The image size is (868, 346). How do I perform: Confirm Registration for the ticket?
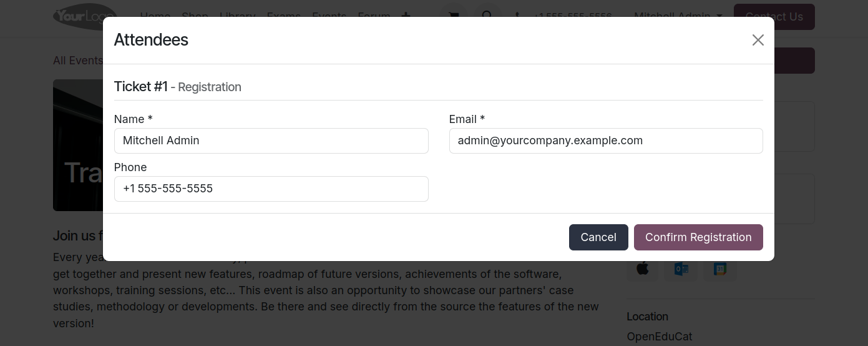click(698, 237)
